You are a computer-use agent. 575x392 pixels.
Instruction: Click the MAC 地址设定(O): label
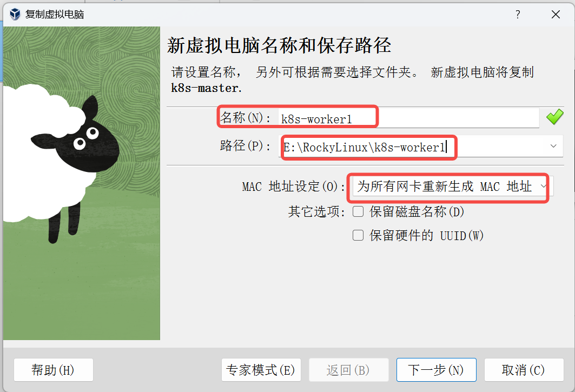pyautogui.click(x=293, y=187)
